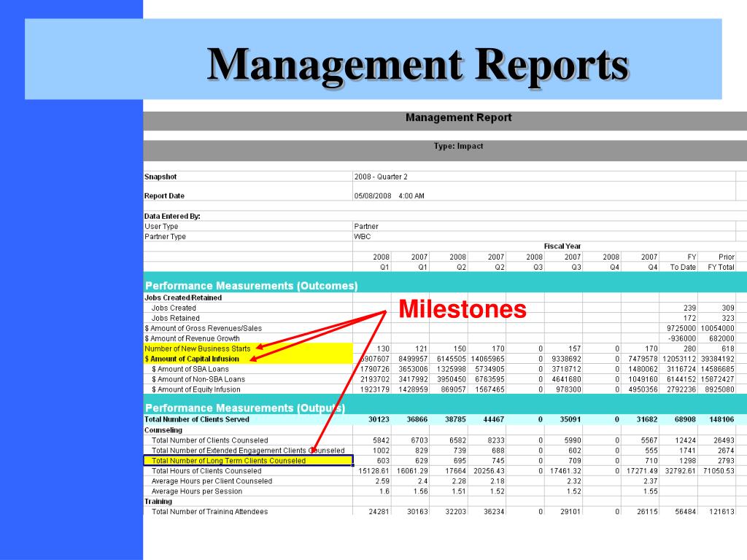
Task: Click the "Type: Impact" header text
Action: [x=458, y=146]
